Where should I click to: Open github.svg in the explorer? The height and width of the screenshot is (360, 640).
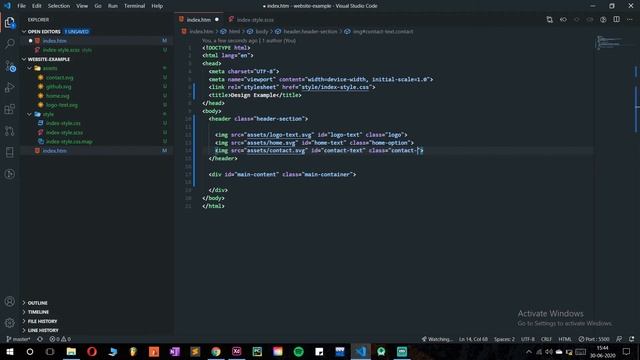point(58,87)
